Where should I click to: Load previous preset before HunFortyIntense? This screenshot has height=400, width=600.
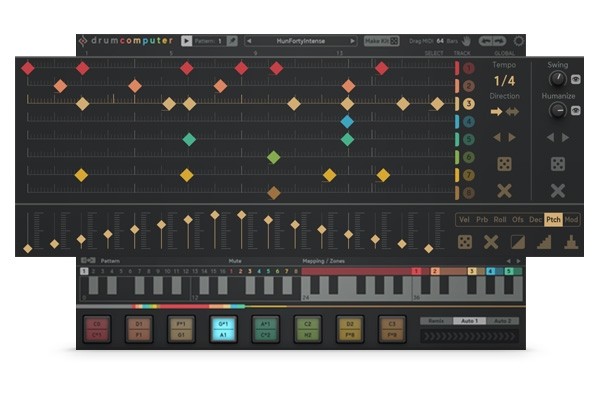coord(249,41)
